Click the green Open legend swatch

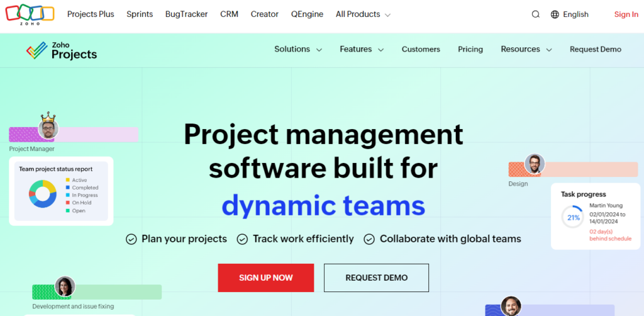[68, 210]
